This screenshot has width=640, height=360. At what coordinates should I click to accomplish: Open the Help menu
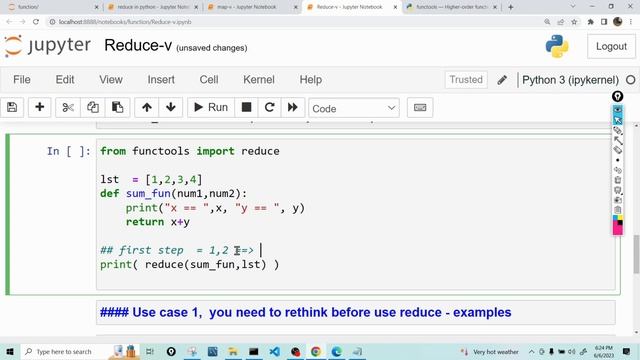tap(311, 80)
